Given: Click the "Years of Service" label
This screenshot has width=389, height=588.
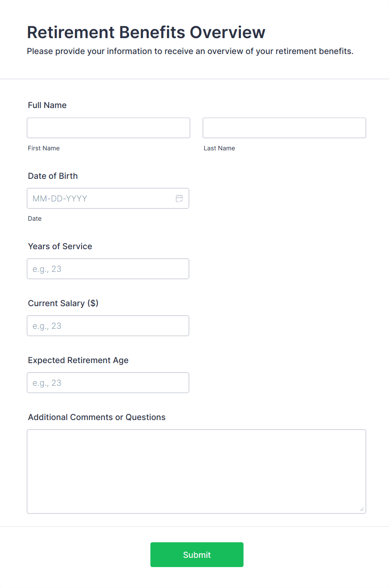Looking at the screenshot, I should pos(60,246).
